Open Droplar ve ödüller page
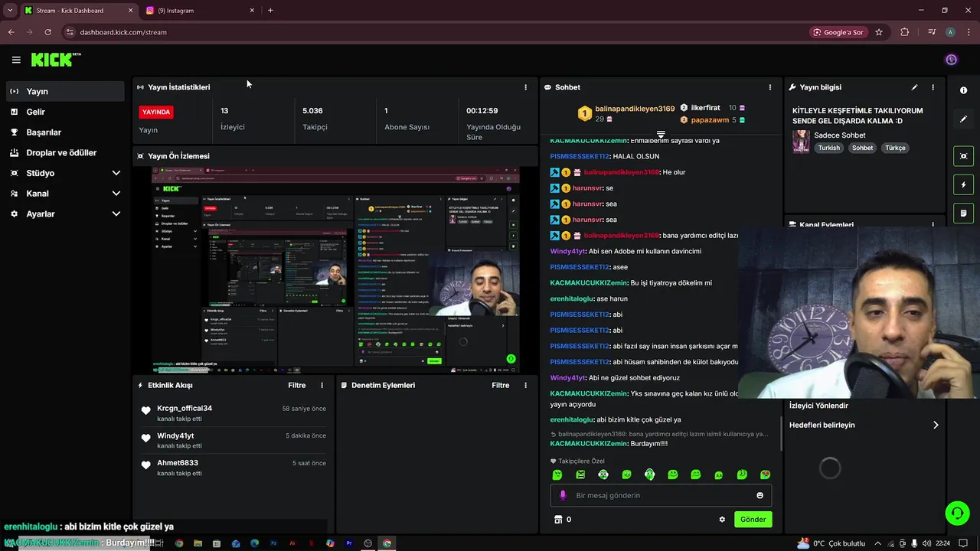 [x=65, y=152]
